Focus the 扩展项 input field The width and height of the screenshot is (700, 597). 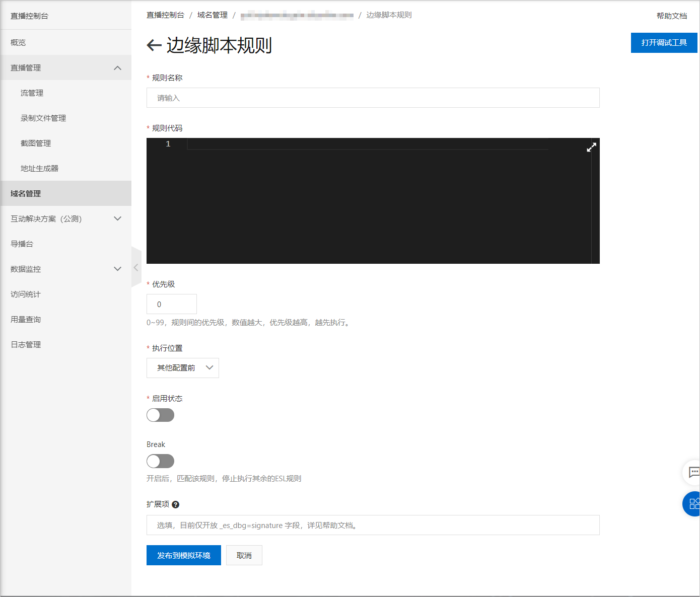click(373, 525)
